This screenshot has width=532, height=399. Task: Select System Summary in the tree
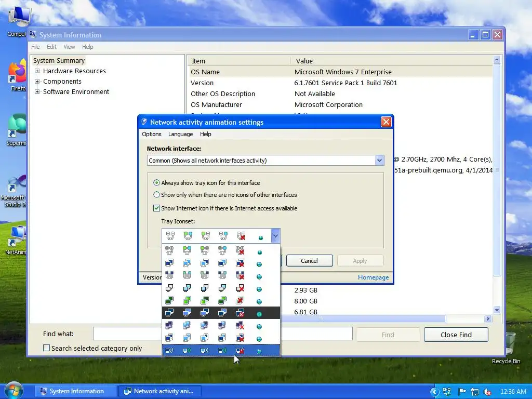pos(59,60)
